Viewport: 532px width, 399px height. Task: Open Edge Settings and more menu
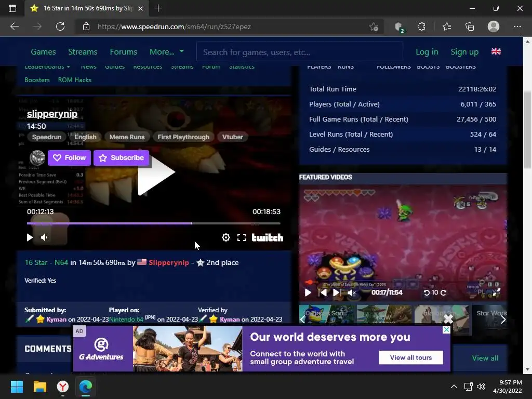517,26
